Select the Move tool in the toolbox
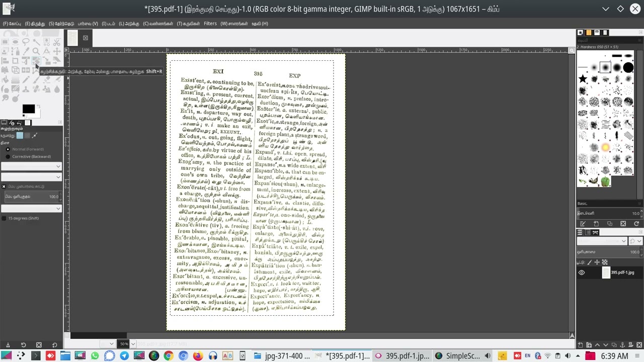Viewport: 644px width, 362px height. click(x=57, y=51)
